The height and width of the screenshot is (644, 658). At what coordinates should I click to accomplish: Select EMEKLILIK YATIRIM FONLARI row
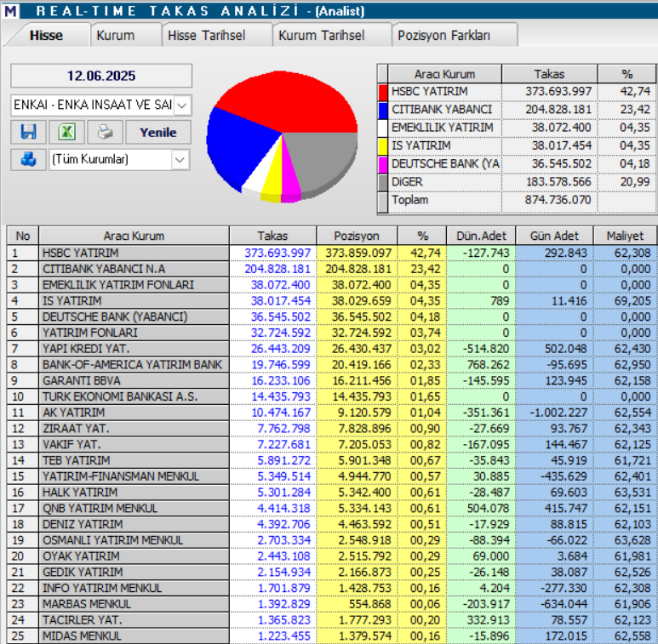[332, 285]
